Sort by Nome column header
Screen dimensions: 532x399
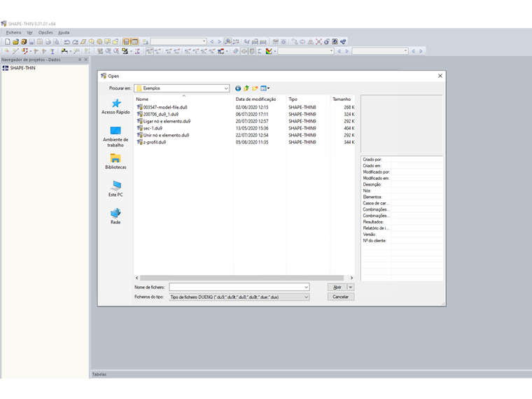point(183,99)
